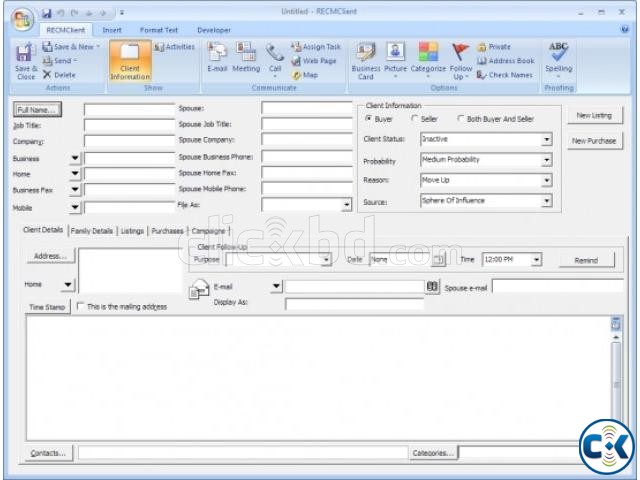Open the Categorize color menu
Screen dimensions: 640x480
[x=428, y=60]
